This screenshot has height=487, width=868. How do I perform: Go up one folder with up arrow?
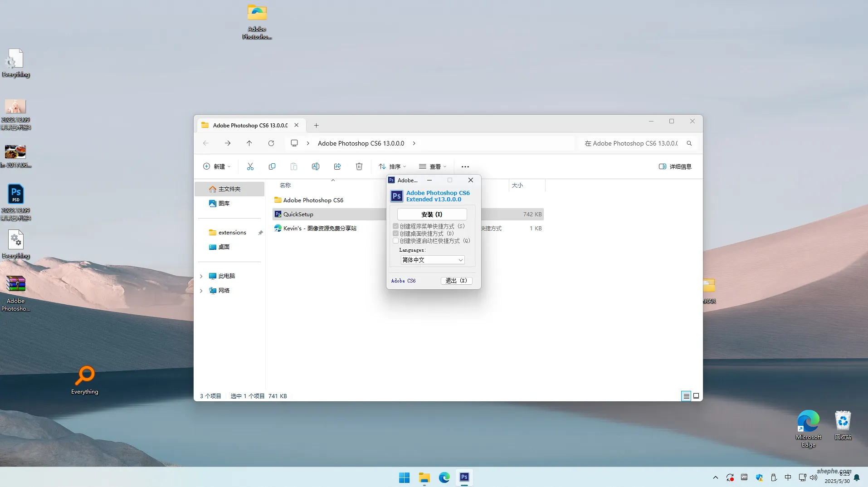[x=249, y=143]
